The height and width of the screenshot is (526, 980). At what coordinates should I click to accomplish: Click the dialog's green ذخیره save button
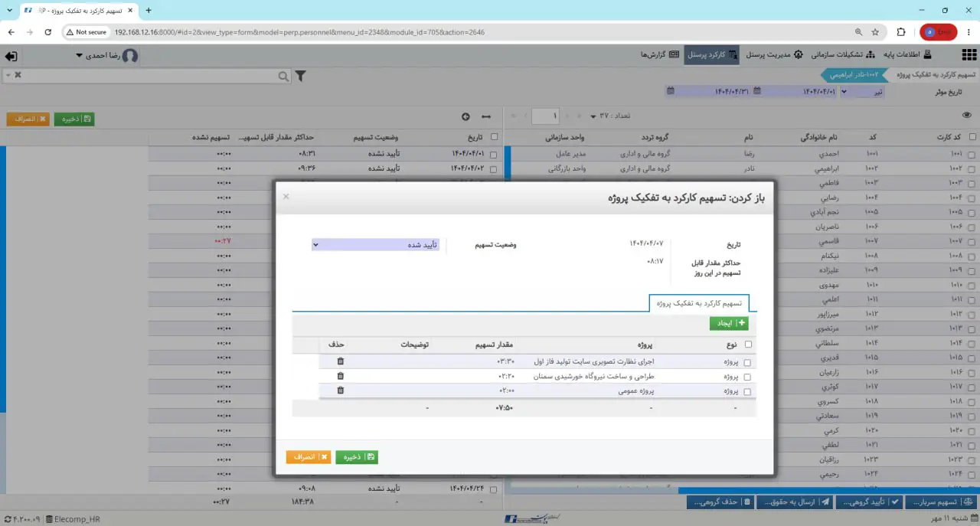coord(357,457)
